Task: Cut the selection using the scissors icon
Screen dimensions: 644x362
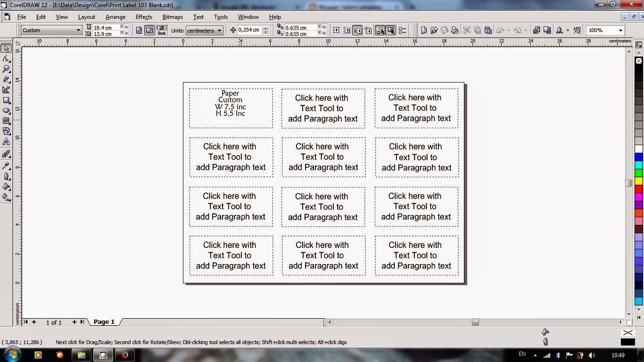Action: [467, 30]
